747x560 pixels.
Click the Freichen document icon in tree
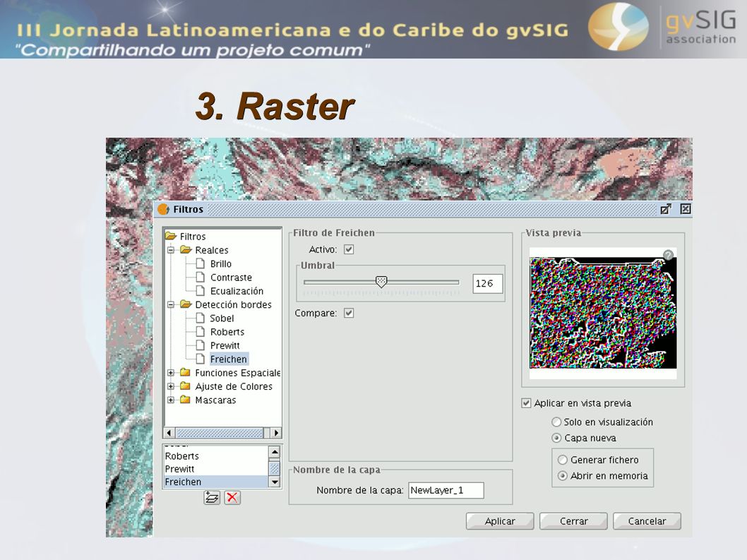coord(201,359)
